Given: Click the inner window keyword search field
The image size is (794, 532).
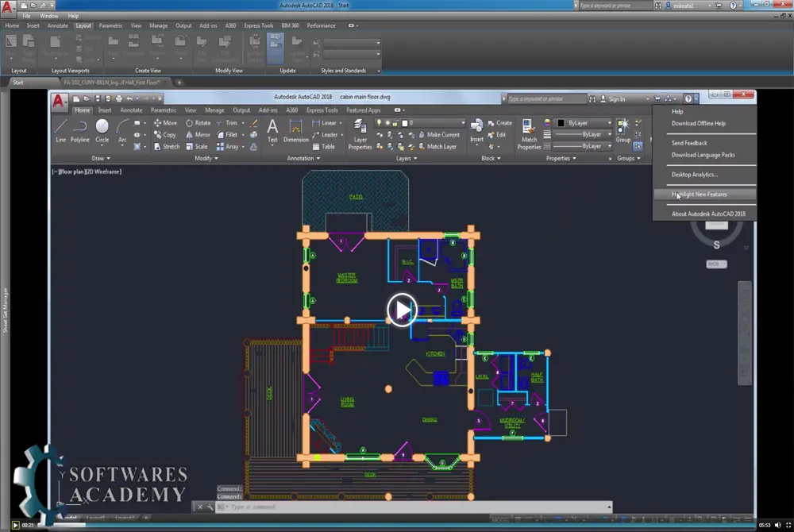Looking at the screenshot, I should [x=546, y=98].
